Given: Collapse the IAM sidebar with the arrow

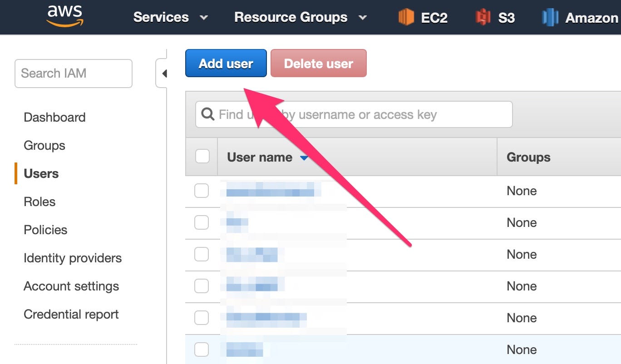Looking at the screenshot, I should click(x=164, y=73).
